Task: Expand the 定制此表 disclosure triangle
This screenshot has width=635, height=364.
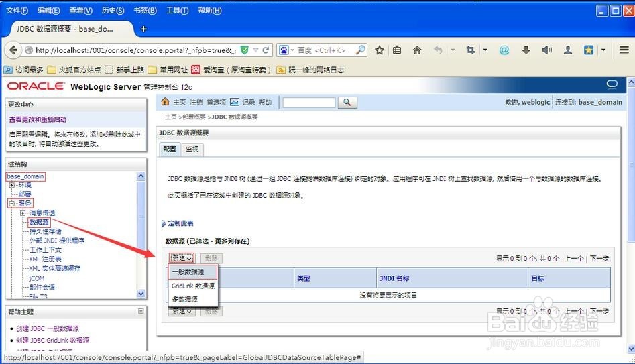Action: coord(164,223)
